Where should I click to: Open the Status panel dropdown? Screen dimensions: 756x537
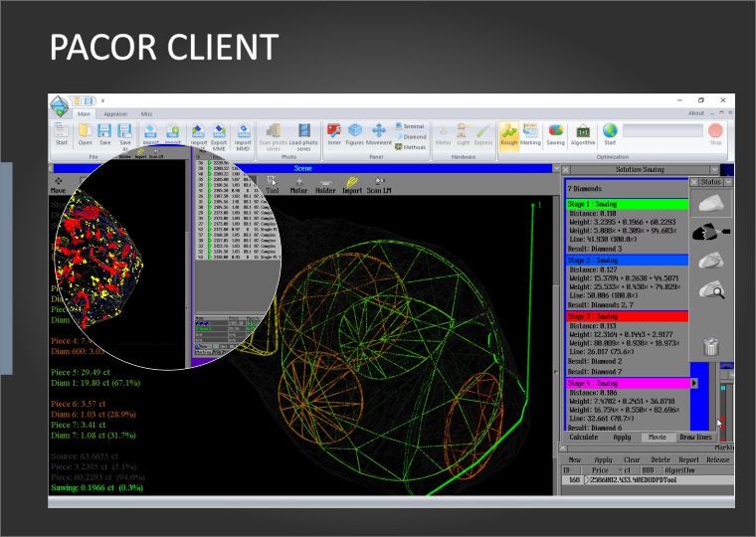click(x=728, y=182)
